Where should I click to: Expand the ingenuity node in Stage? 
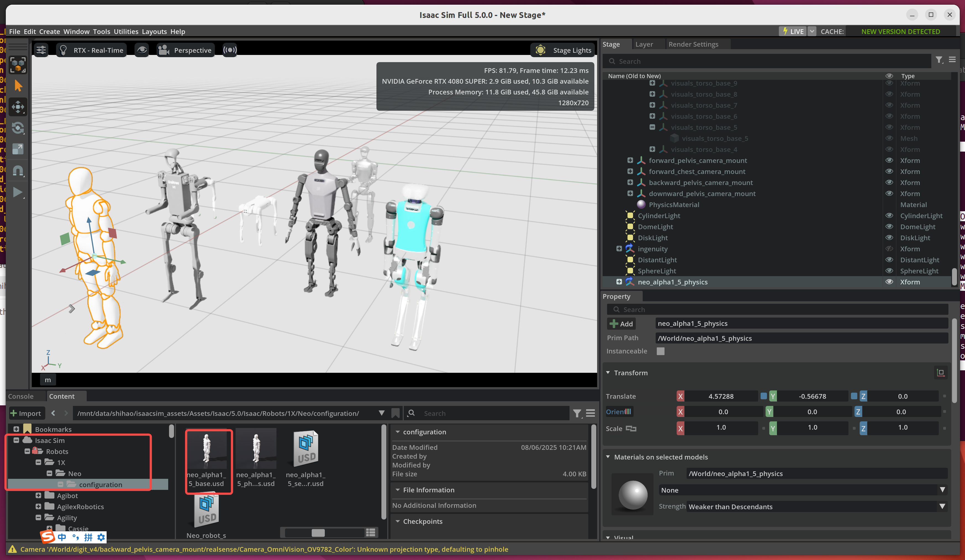pos(619,249)
